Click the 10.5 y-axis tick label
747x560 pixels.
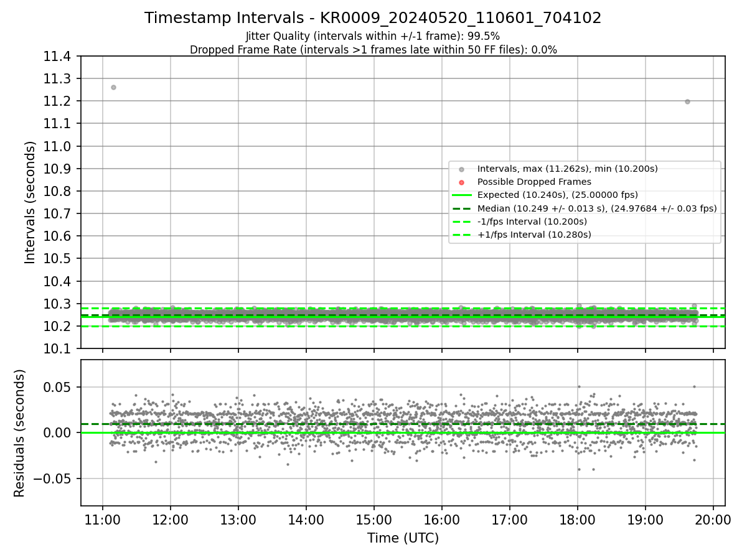58,259
